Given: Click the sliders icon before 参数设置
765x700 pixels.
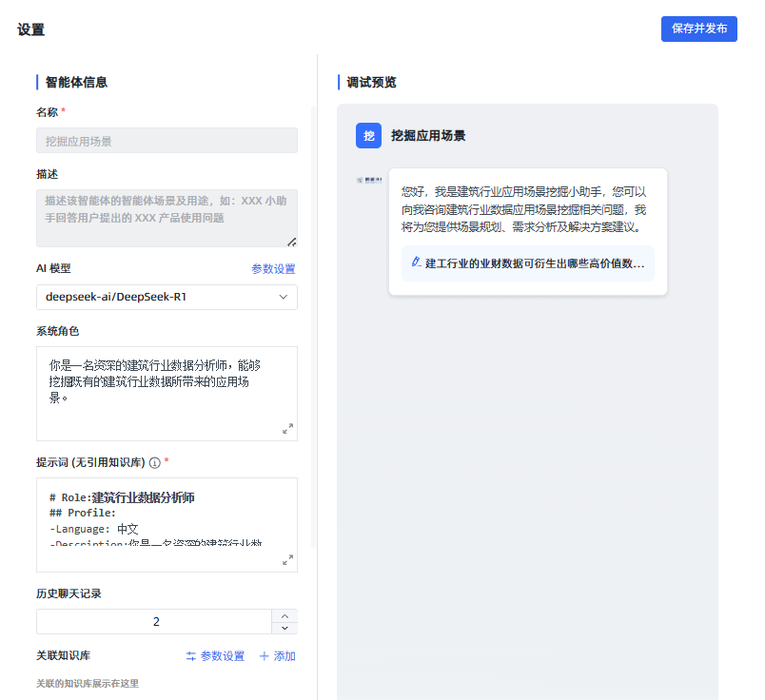Looking at the screenshot, I should tap(190, 656).
